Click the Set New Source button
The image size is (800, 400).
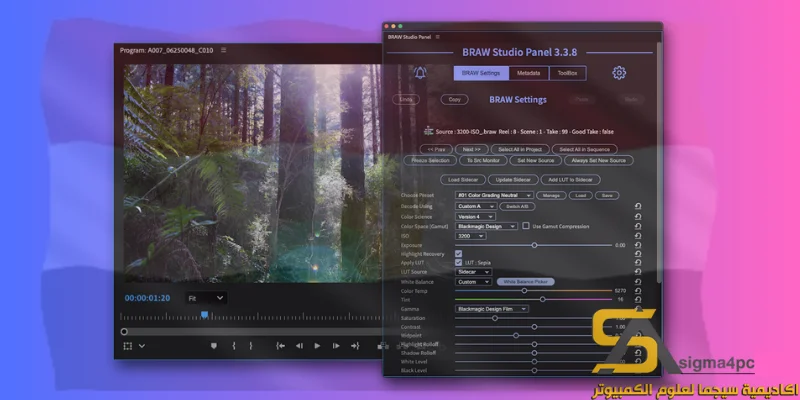(536, 160)
